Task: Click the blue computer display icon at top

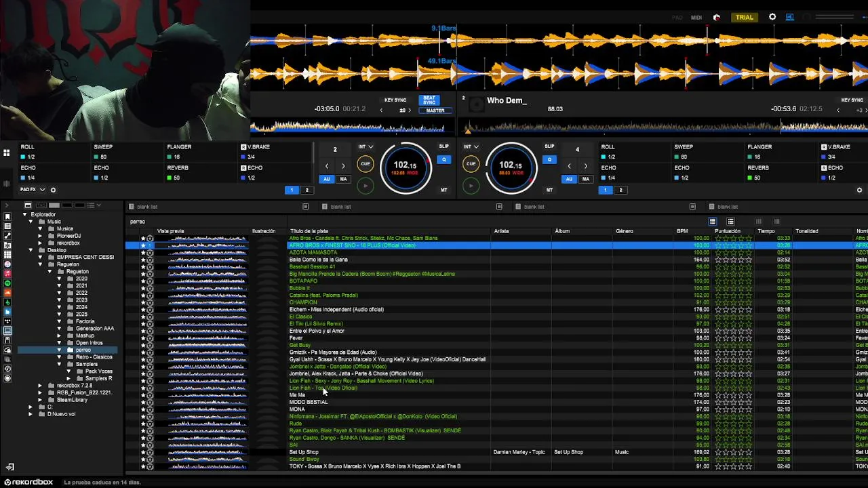Action: (x=790, y=17)
